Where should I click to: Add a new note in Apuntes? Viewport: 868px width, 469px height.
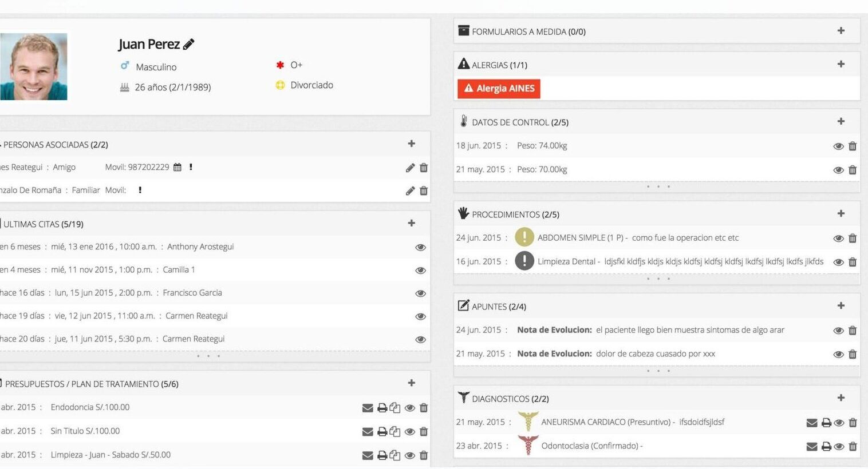click(841, 305)
